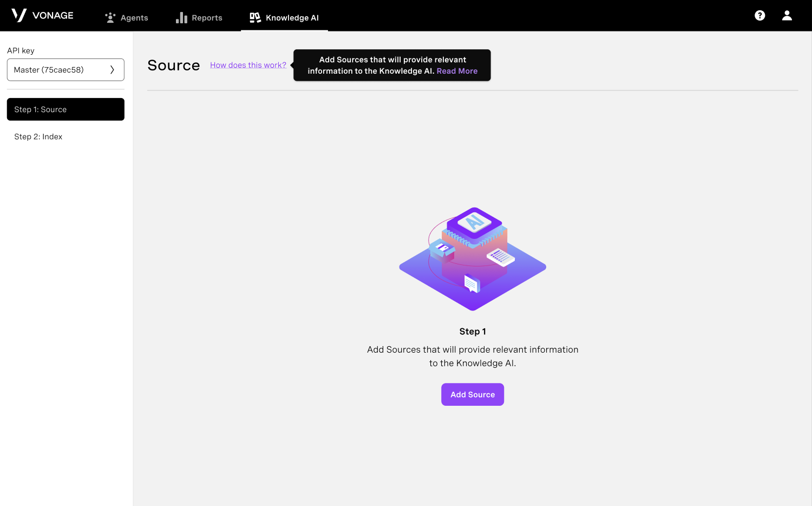Click the Agents people icon
Image resolution: width=812 pixels, height=506 pixels.
(110, 18)
